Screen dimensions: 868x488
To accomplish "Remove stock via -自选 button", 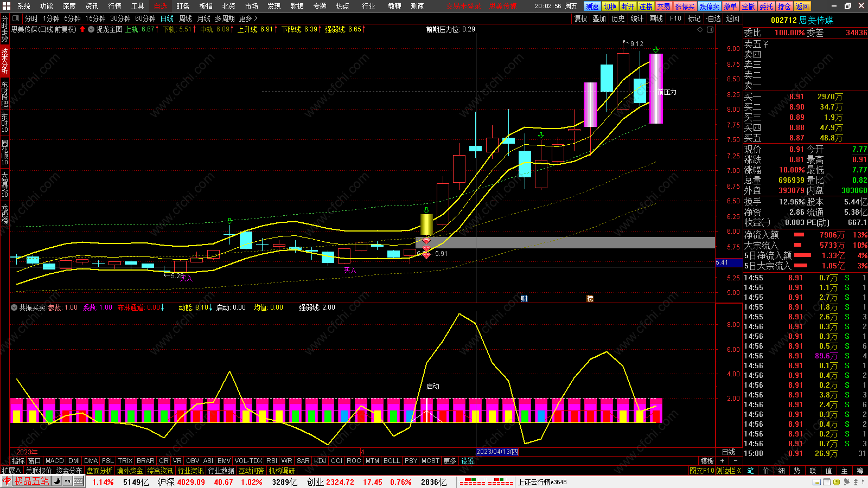I will [713, 18].
